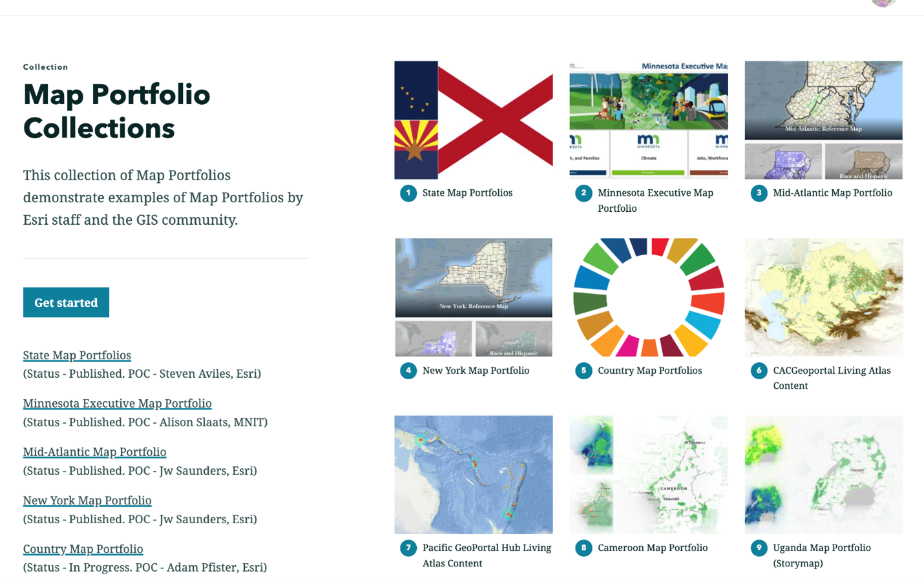Click the number 5 badge for Country Map Portfolios
The width and height of the screenshot is (924, 580).
583,371
